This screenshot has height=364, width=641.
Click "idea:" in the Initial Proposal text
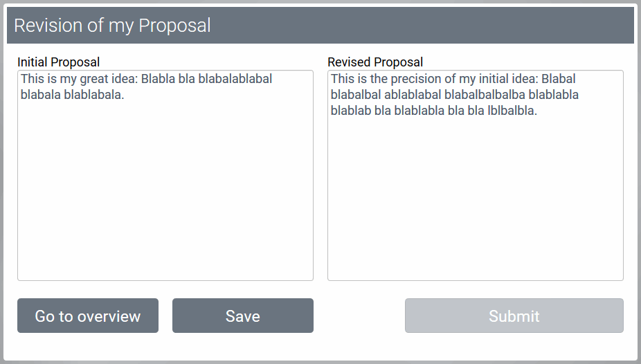tap(124, 79)
